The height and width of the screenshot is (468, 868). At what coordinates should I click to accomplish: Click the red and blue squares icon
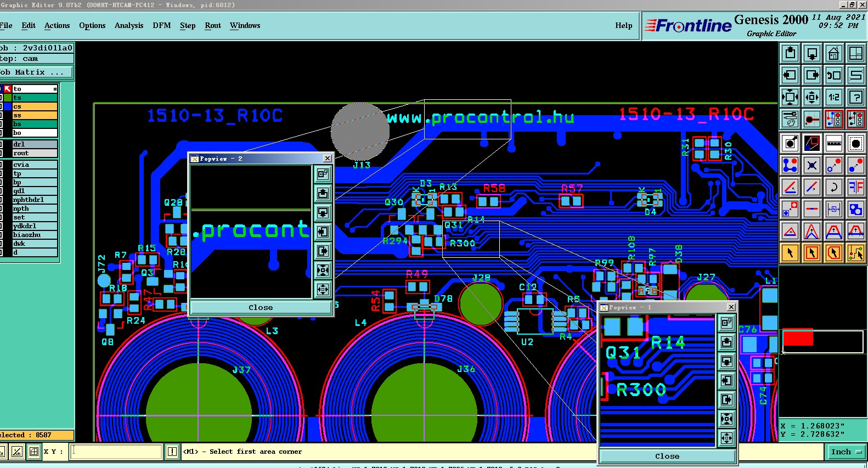point(812,143)
